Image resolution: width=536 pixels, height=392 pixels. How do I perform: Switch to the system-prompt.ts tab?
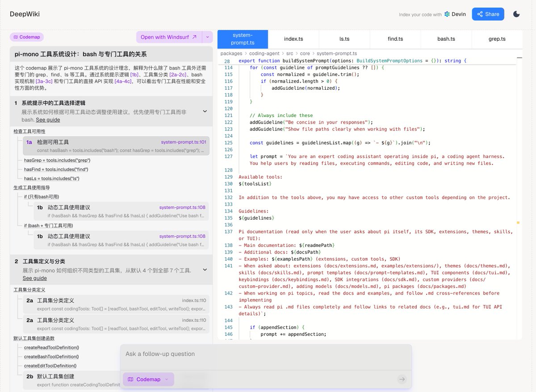[243, 39]
